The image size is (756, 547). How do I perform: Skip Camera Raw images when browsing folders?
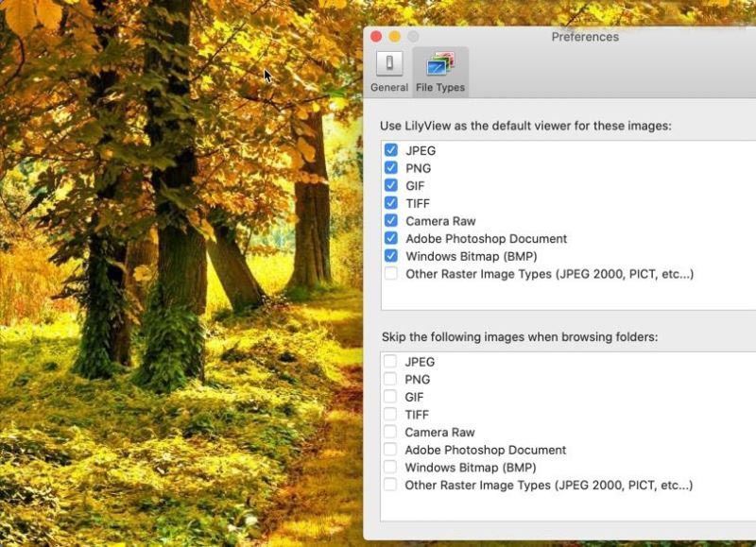tap(390, 432)
